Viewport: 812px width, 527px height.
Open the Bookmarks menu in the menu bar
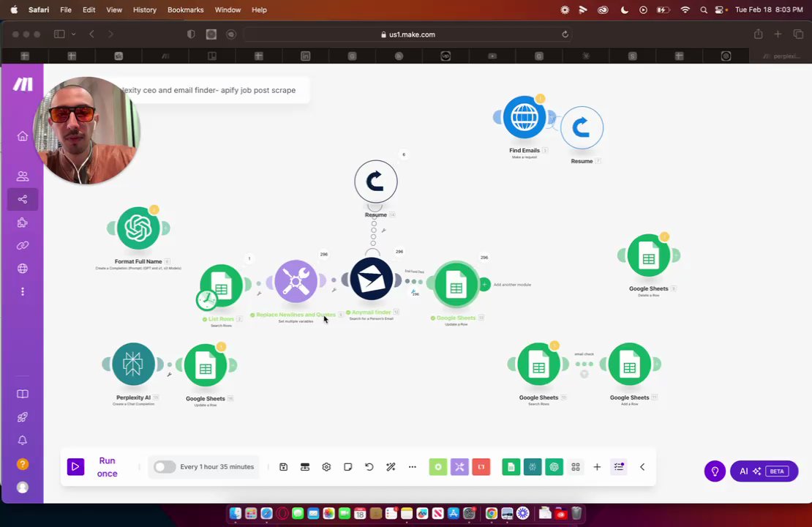[x=185, y=10]
